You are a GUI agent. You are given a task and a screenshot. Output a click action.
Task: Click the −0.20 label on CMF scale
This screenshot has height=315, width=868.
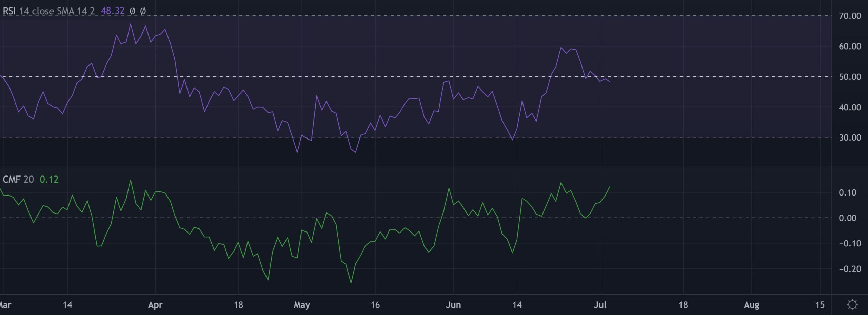click(x=850, y=269)
